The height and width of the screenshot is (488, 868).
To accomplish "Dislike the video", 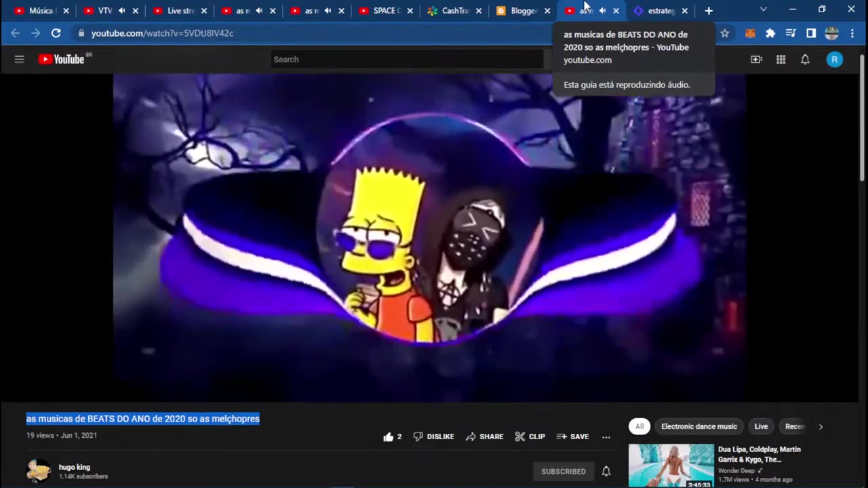I will (x=434, y=436).
